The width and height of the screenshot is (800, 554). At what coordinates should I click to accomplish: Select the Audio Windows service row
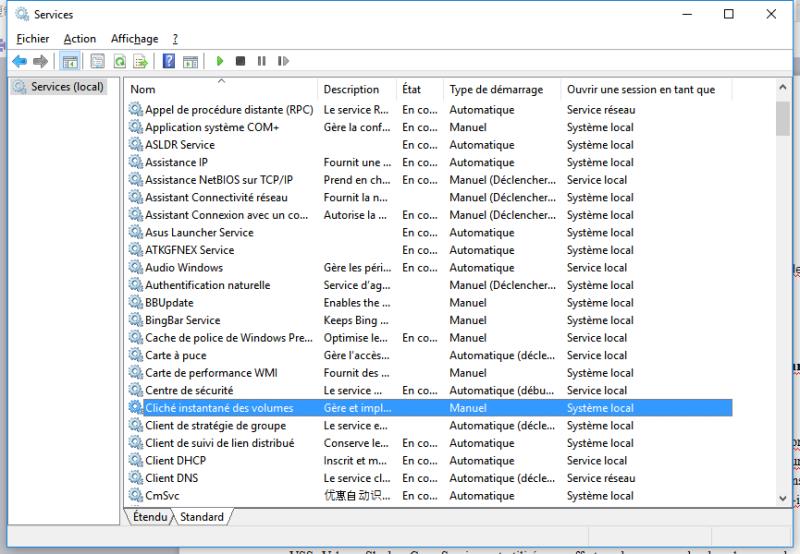(184, 268)
